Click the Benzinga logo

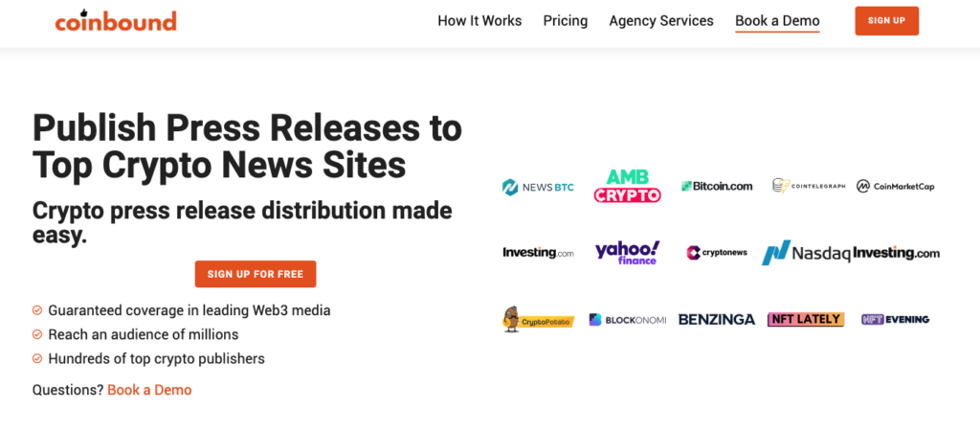point(717,320)
